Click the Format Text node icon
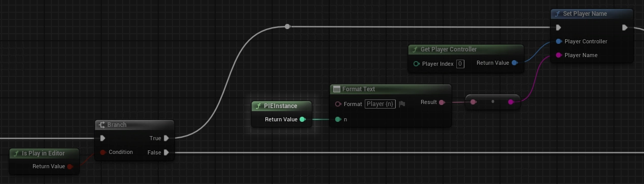Screen dimensions: 644x184 click(336, 89)
